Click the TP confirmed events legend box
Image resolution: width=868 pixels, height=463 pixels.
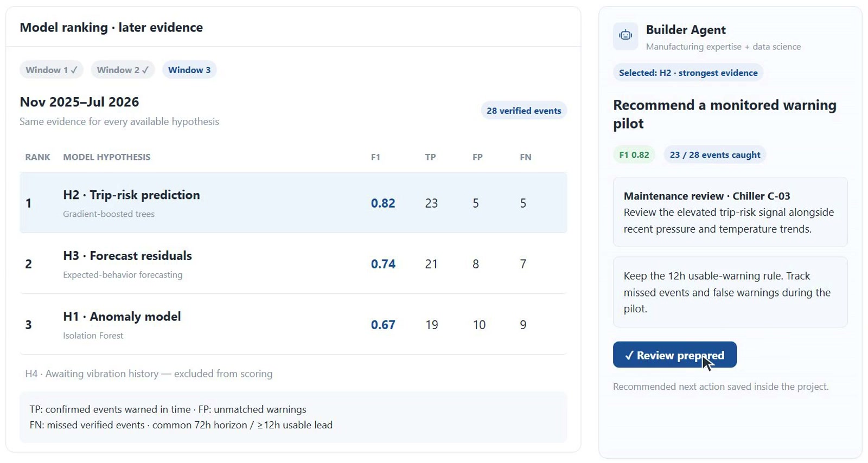click(x=293, y=417)
